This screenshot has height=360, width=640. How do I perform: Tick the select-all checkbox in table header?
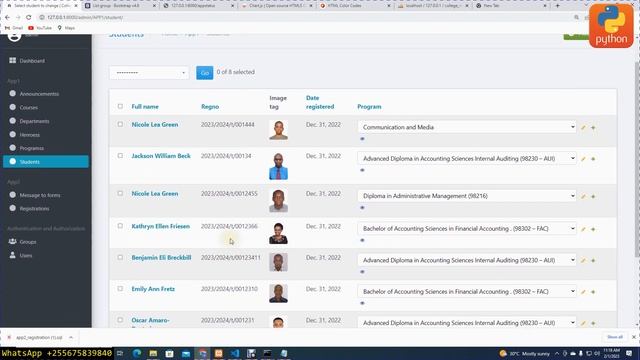(120, 106)
